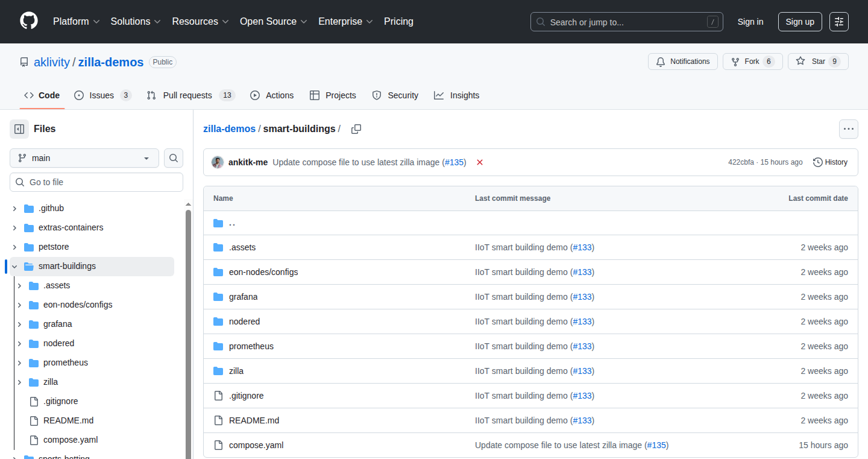Click ankitk-me avatar image
The image size is (868, 459).
(x=218, y=162)
